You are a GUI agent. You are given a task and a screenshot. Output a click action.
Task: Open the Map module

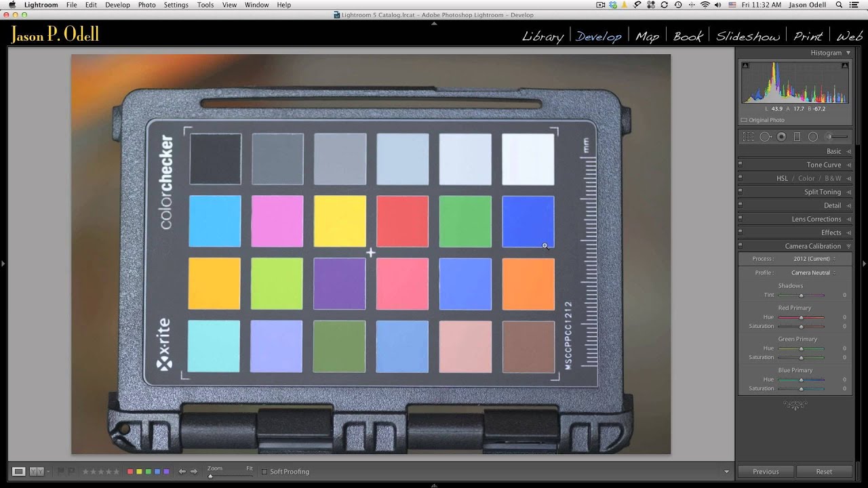click(x=647, y=36)
